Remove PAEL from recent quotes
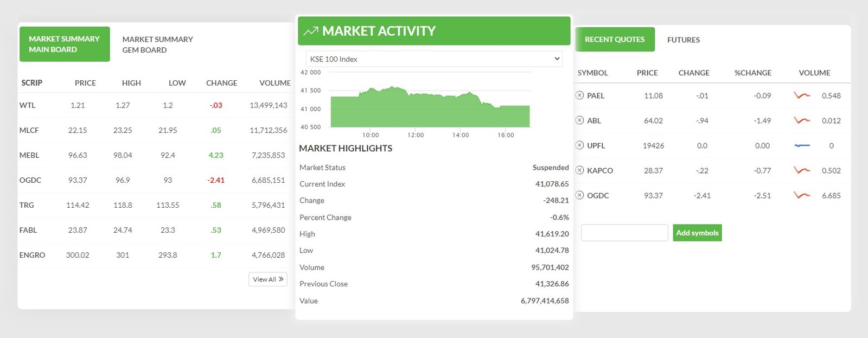Screen dimensions: 868x338 [x=579, y=95]
